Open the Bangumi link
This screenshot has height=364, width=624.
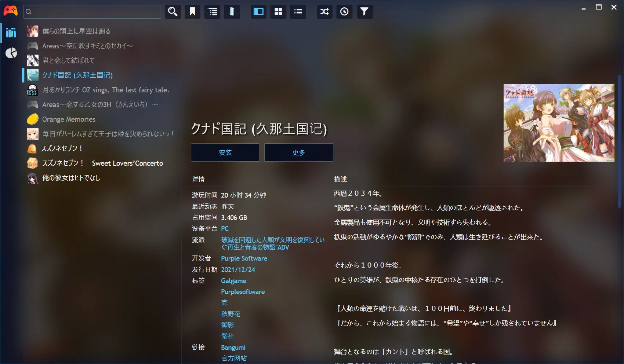233,347
